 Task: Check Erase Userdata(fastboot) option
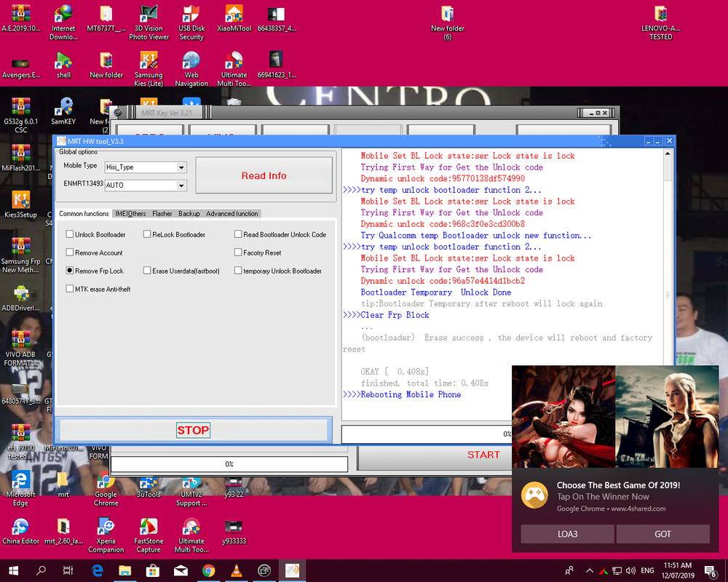click(x=147, y=271)
